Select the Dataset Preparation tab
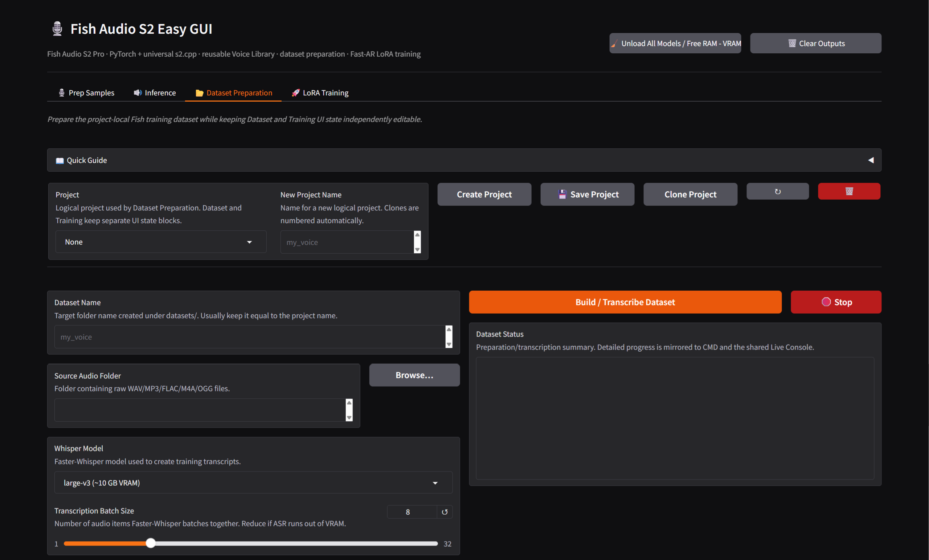The width and height of the screenshot is (929, 560). 234,93
